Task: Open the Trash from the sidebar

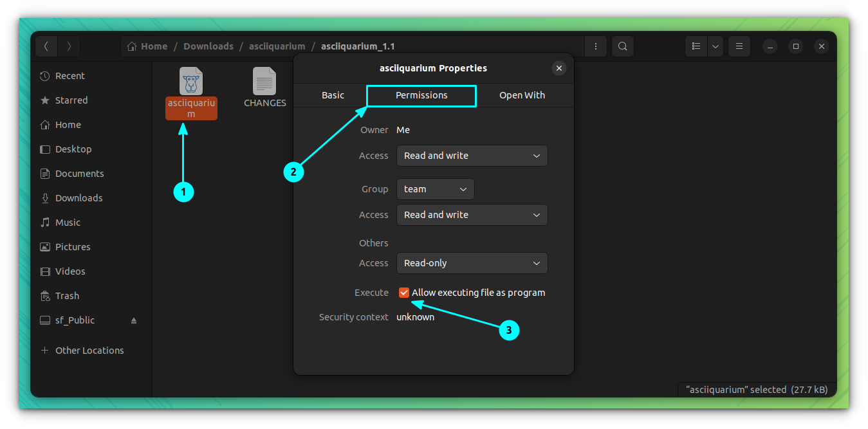Action: tap(66, 295)
